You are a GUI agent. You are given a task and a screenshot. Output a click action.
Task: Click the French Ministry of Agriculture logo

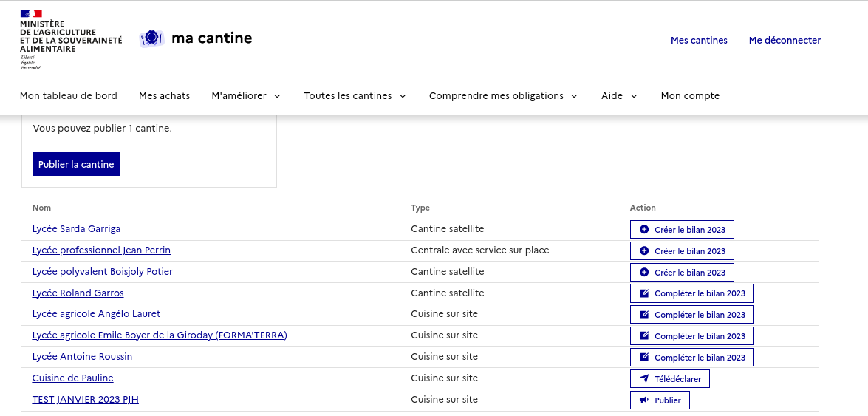71,40
